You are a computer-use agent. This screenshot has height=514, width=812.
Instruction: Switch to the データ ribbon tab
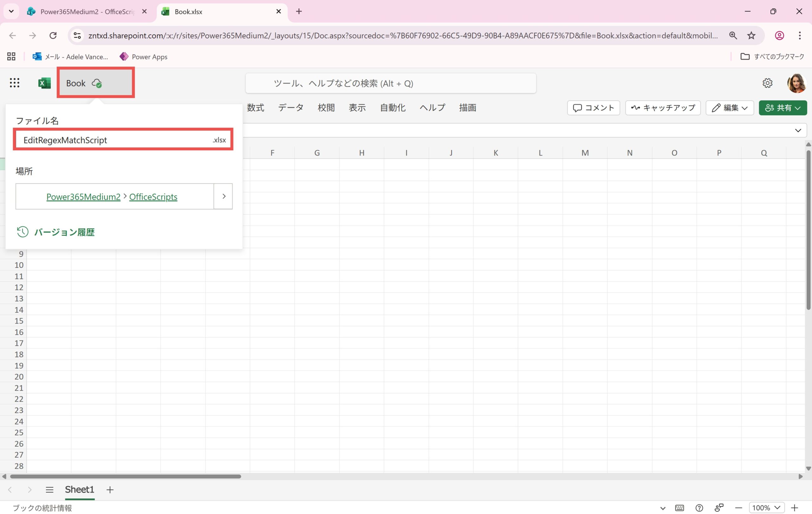point(290,108)
